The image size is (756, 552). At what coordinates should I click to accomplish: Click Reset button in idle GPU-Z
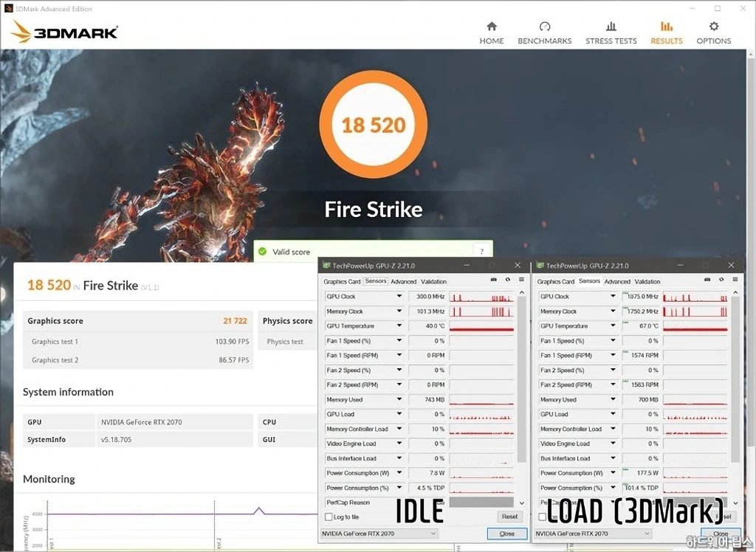tap(509, 517)
